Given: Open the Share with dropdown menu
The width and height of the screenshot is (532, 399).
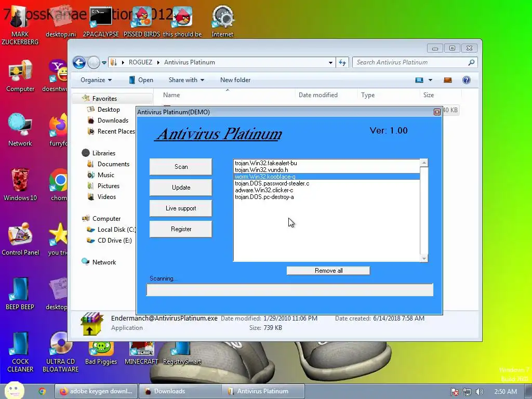Looking at the screenshot, I should 187,80.
